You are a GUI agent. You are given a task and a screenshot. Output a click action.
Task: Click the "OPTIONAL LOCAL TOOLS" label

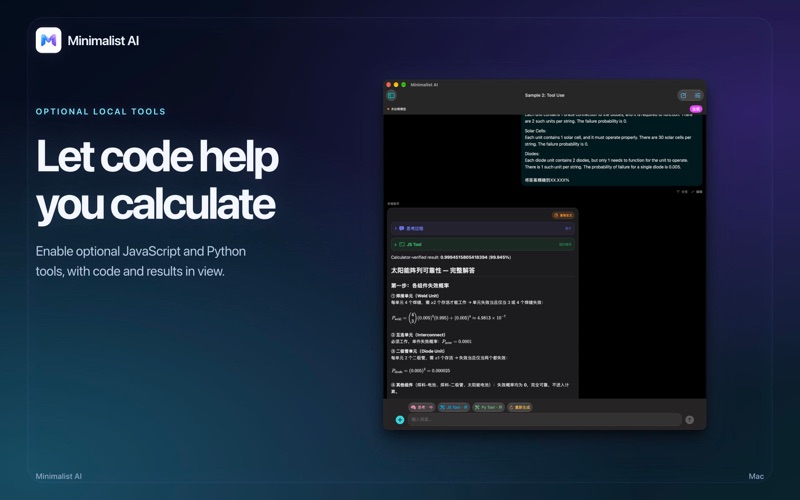coord(101,112)
